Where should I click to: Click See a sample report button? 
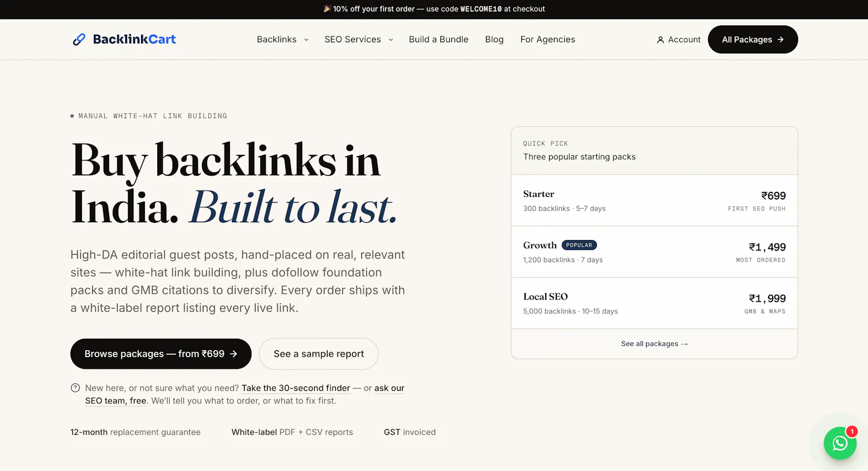318,354
